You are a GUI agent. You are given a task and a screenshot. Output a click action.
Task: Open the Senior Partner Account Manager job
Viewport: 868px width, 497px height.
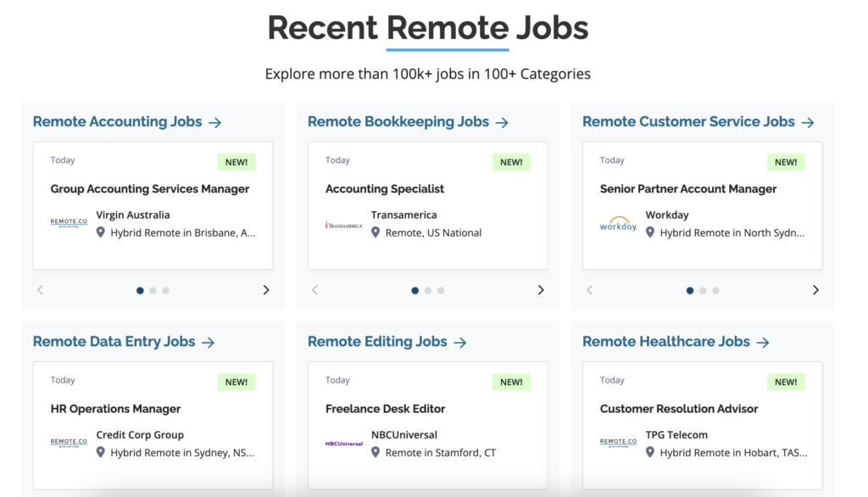coord(688,189)
